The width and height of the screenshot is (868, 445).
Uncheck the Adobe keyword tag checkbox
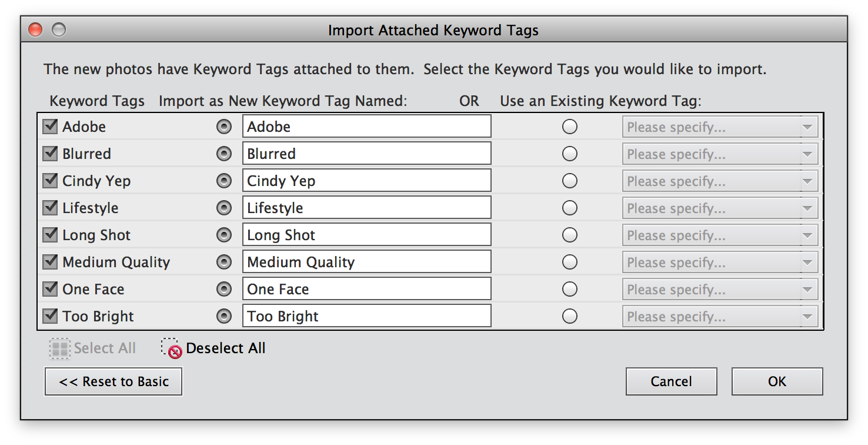pos(50,127)
